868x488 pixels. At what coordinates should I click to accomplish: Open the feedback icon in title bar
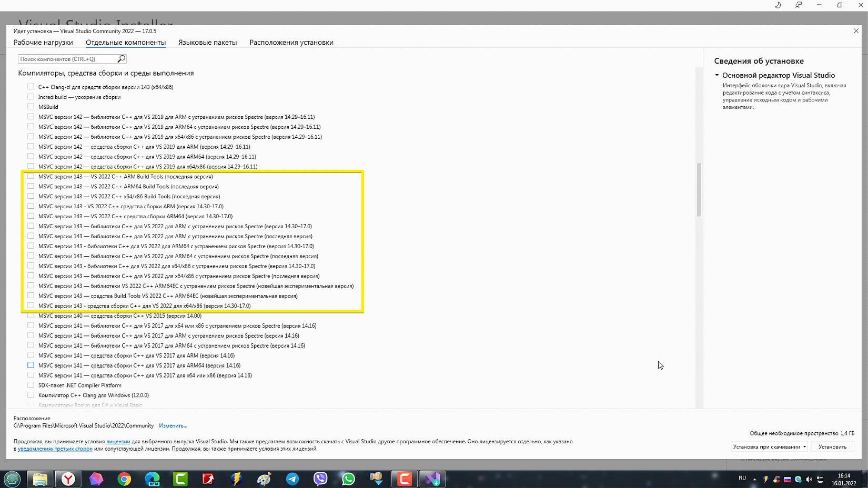[x=799, y=5]
